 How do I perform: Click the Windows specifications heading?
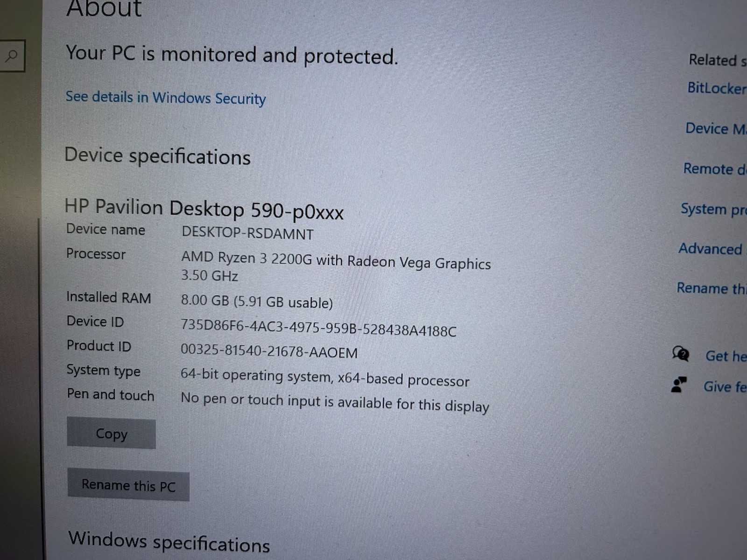pos(169,542)
